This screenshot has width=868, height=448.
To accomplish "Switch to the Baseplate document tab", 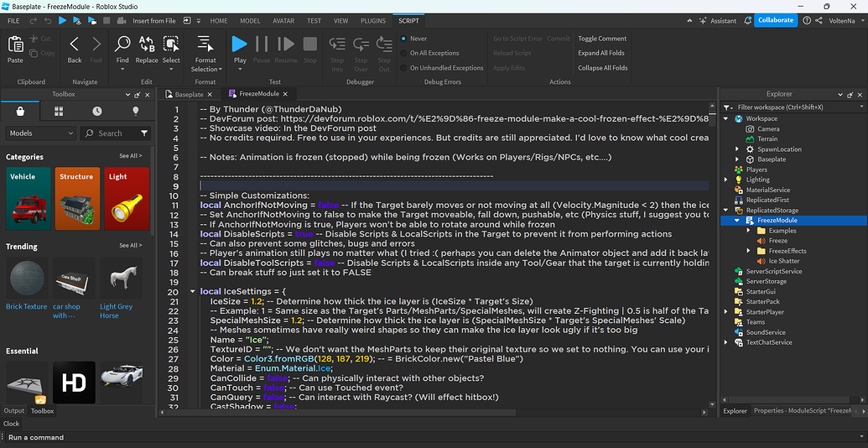I will pyautogui.click(x=189, y=94).
